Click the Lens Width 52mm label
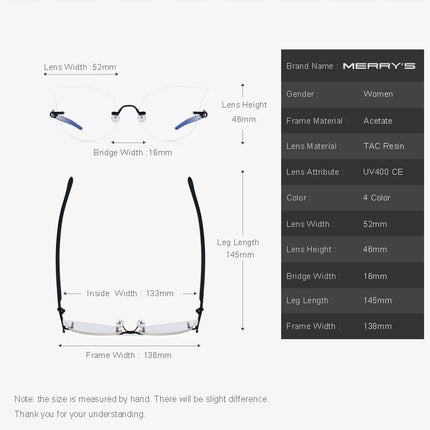Image resolution: width=430 pixels, height=430 pixels. pyautogui.click(x=80, y=67)
